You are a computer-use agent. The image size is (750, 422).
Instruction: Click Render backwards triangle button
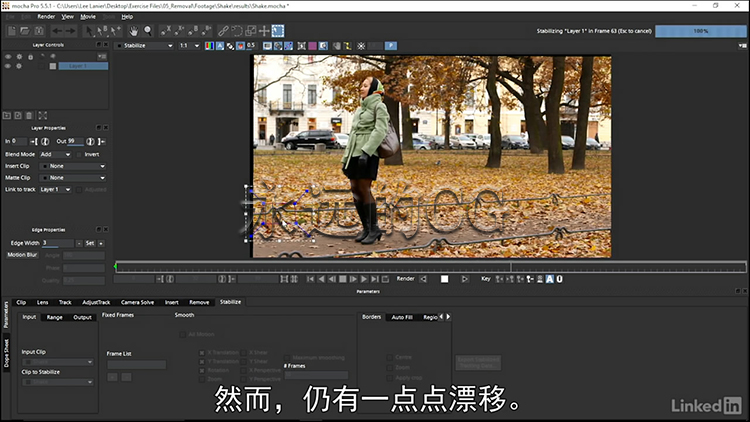click(423, 279)
